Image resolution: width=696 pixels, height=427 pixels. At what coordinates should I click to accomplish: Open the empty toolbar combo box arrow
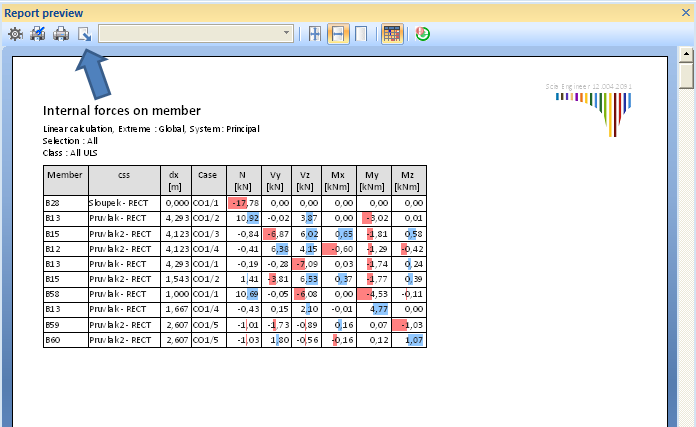tap(288, 34)
